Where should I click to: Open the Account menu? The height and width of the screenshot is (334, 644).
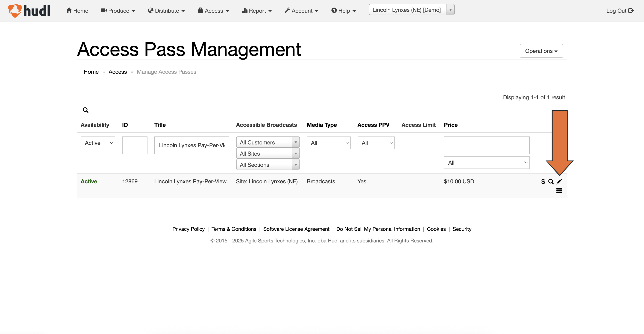pyautogui.click(x=301, y=11)
